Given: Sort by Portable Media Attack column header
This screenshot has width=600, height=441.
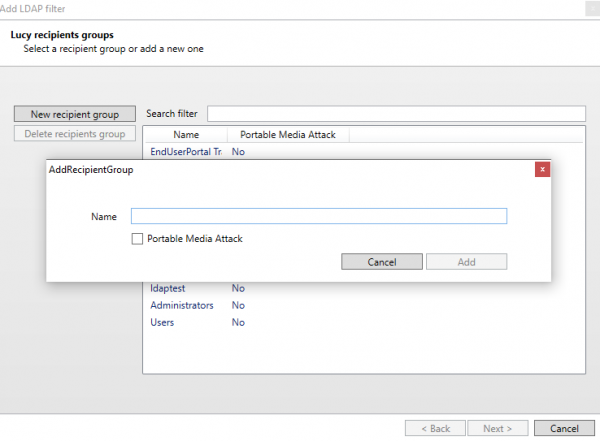Looking at the screenshot, I should point(288,135).
